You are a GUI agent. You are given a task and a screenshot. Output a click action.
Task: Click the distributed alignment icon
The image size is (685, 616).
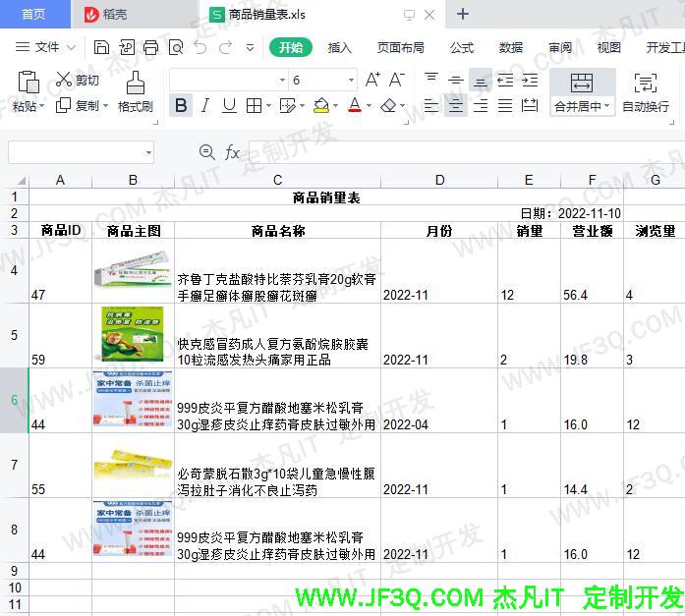[x=530, y=105]
